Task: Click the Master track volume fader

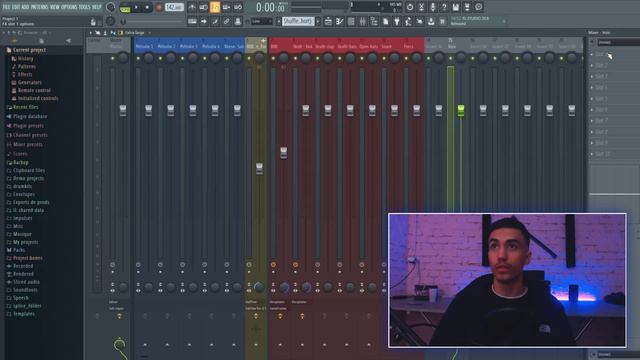Action: (x=123, y=110)
